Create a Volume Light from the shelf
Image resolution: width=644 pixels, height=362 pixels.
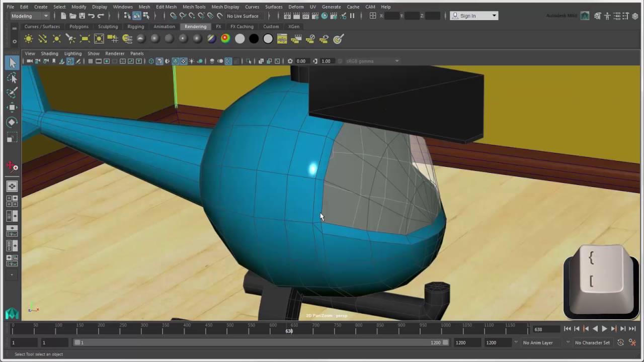99,39
